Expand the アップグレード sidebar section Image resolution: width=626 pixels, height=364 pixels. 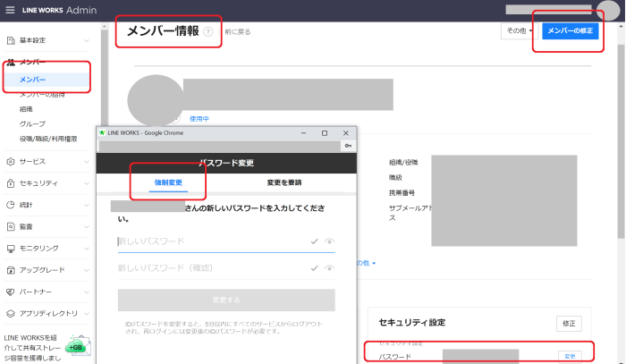tap(87, 270)
